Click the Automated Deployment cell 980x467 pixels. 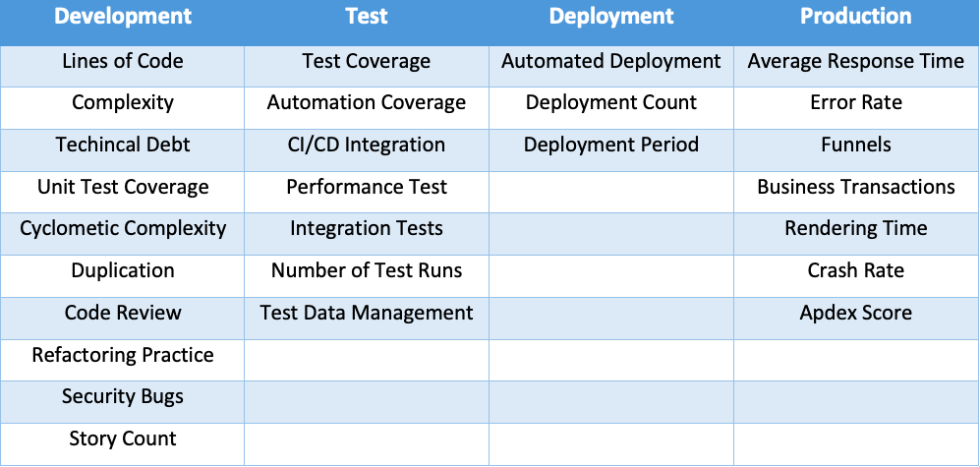tap(611, 61)
